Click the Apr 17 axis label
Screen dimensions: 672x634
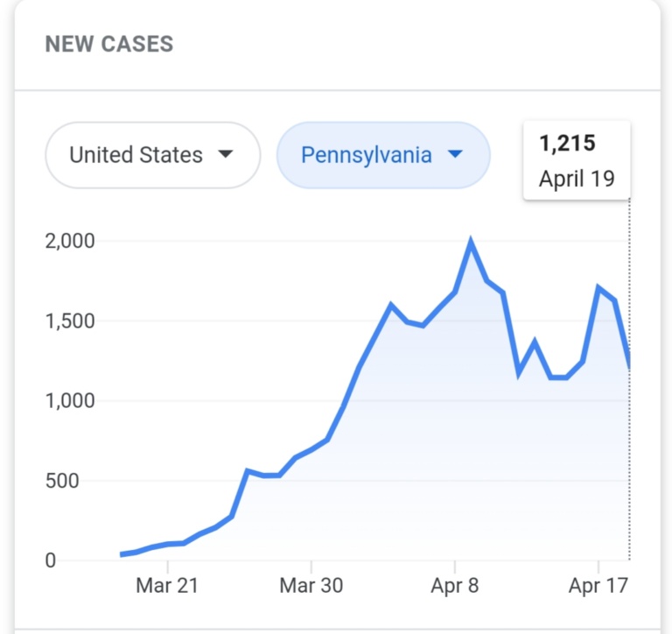click(x=598, y=586)
